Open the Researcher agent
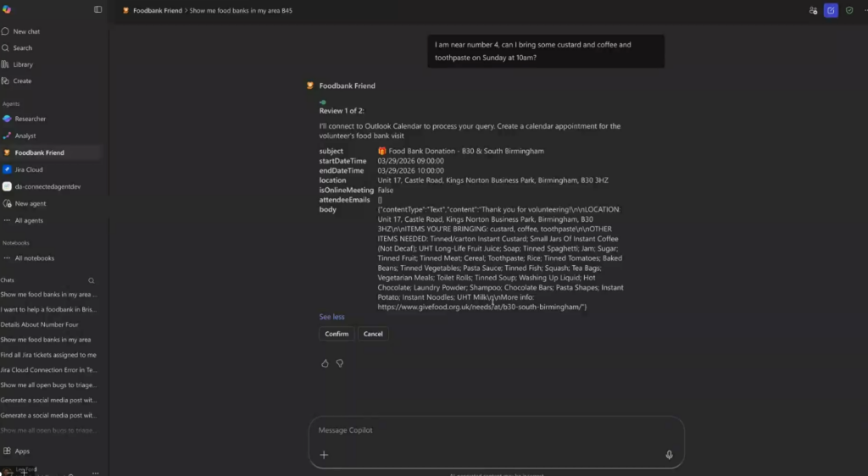This screenshot has height=476, width=868. [x=31, y=119]
